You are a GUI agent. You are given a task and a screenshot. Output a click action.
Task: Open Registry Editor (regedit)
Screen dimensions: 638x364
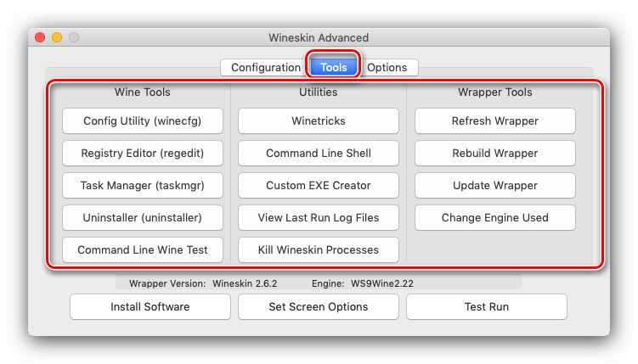143,154
